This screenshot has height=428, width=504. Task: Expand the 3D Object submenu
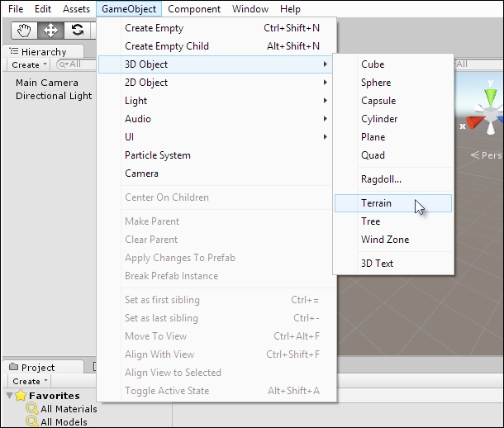pos(217,64)
